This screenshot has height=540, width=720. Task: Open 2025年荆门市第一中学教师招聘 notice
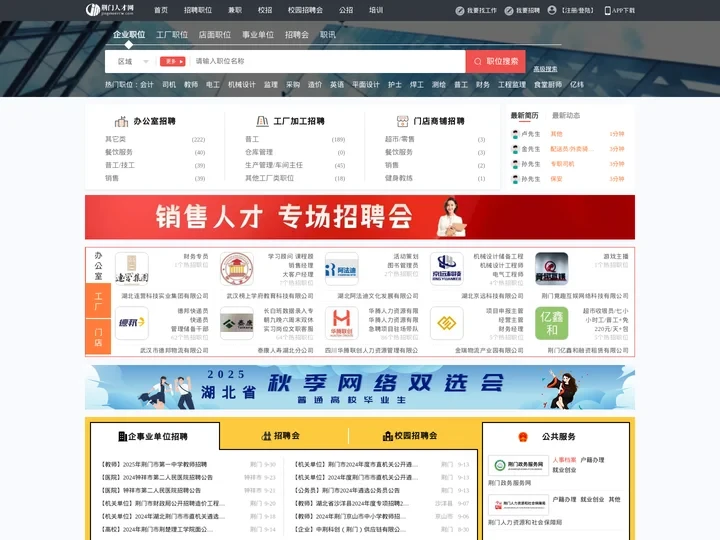point(154,465)
